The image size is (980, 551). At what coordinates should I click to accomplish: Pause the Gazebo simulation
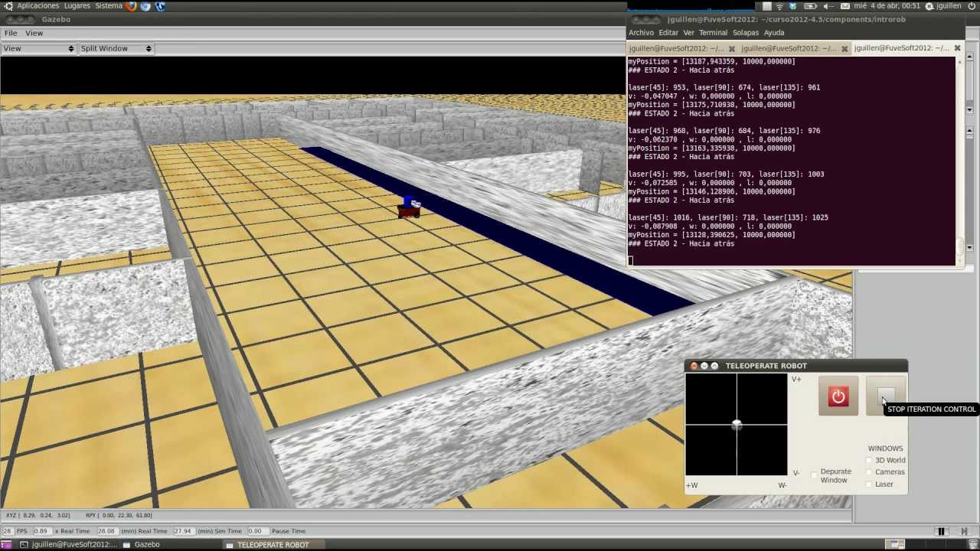point(942,531)
